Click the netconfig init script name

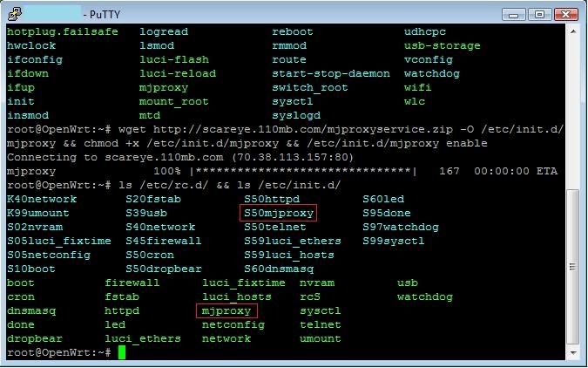pyautogui.click(x=233, y=324)
